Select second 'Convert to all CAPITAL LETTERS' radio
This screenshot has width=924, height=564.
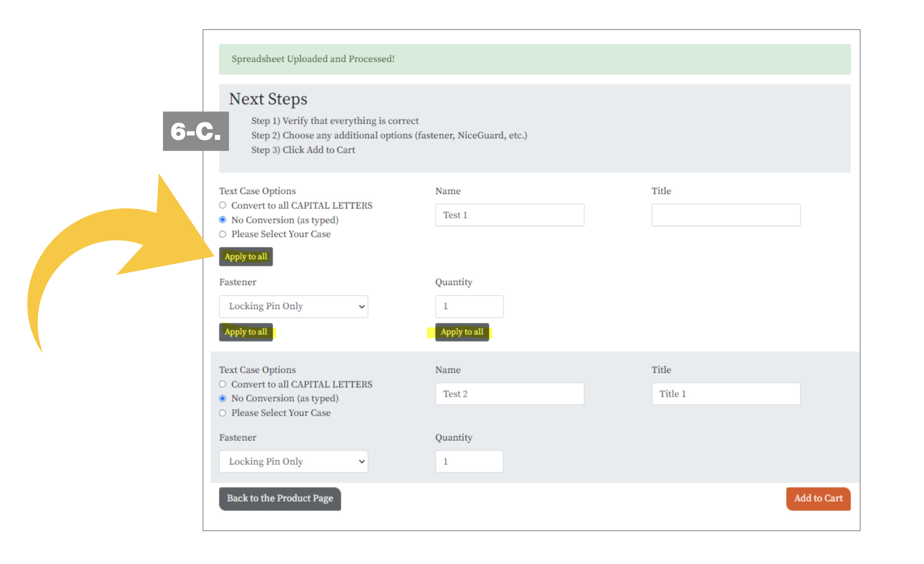[222, 384]
